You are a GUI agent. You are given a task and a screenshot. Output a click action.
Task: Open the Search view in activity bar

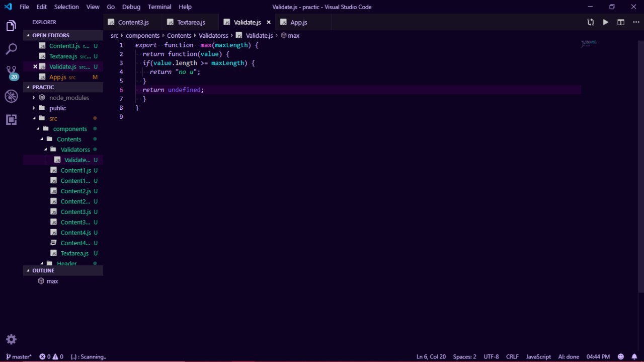point(11,49)
